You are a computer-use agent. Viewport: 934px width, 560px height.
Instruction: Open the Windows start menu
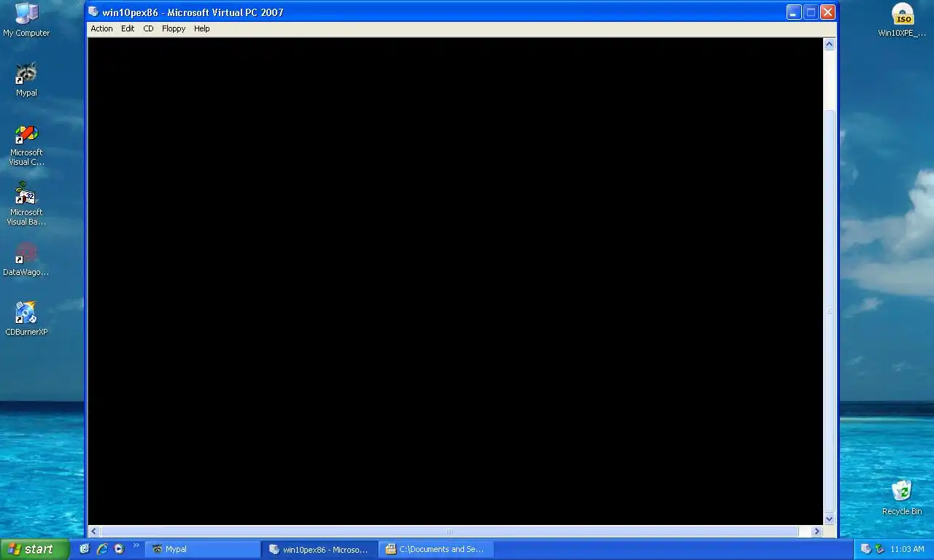[x=35, y=549]
